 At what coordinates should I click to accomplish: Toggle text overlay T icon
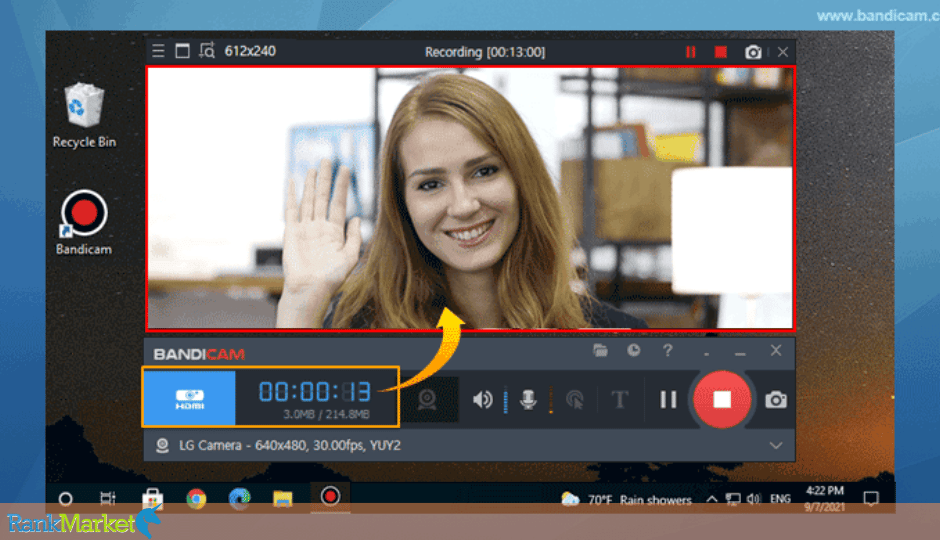(x=620, y=399)
